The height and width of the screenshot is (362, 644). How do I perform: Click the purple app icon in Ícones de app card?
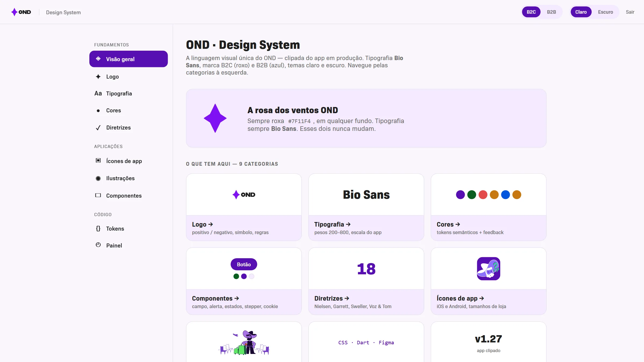tap(488, 269)
